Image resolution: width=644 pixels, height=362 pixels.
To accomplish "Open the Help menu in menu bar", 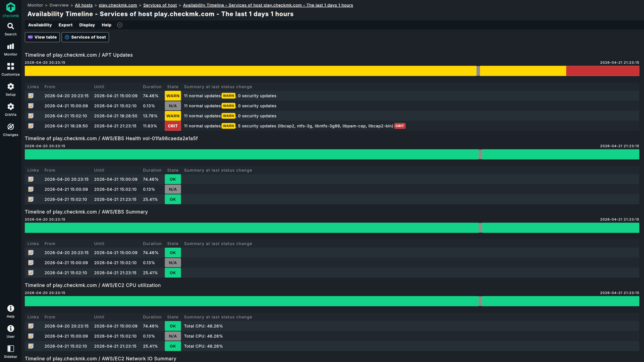I will click(x=106, y=25).
